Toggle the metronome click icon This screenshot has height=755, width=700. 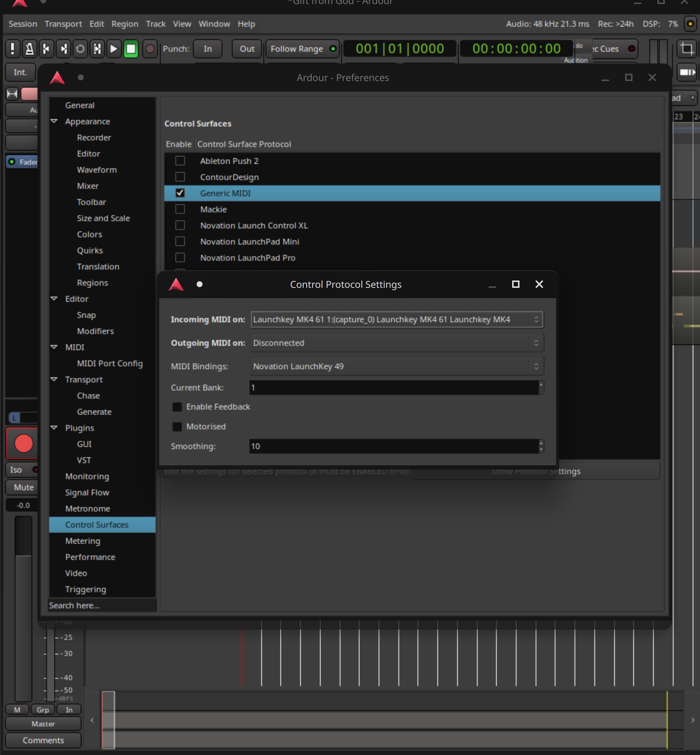pos(29,49)
